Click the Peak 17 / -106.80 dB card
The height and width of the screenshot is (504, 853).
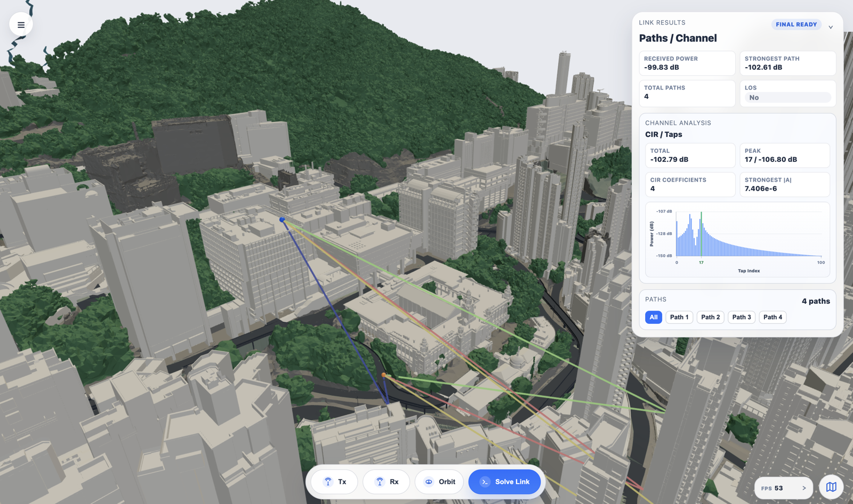[785, 156]
